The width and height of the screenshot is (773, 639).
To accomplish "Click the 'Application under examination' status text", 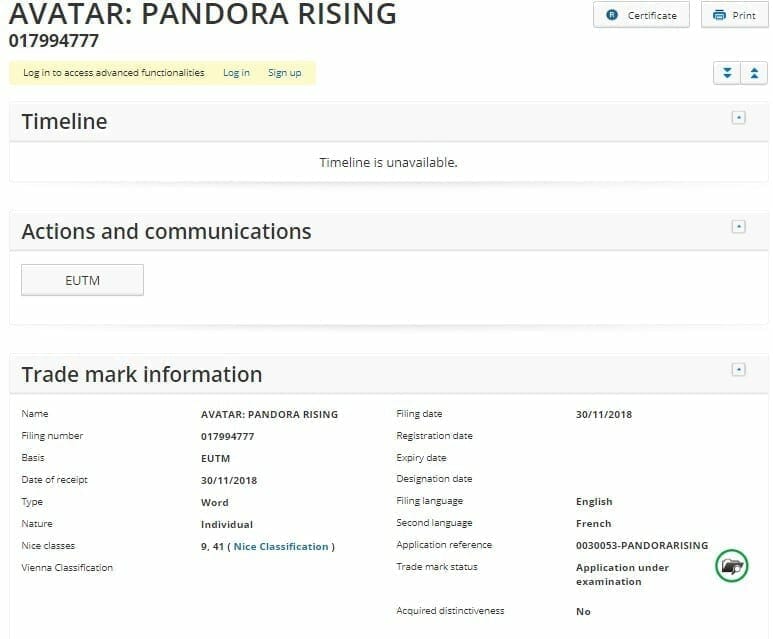I will (x=622, y=574).
